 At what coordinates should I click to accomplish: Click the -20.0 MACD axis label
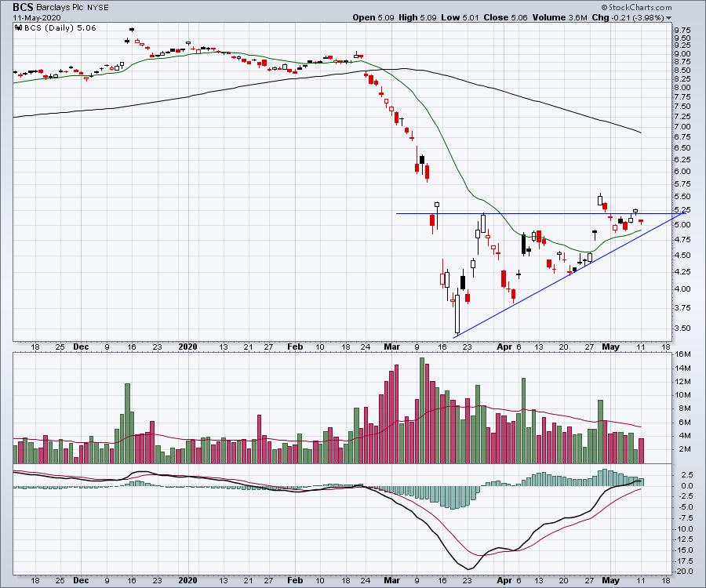click(x=683, y=572)
